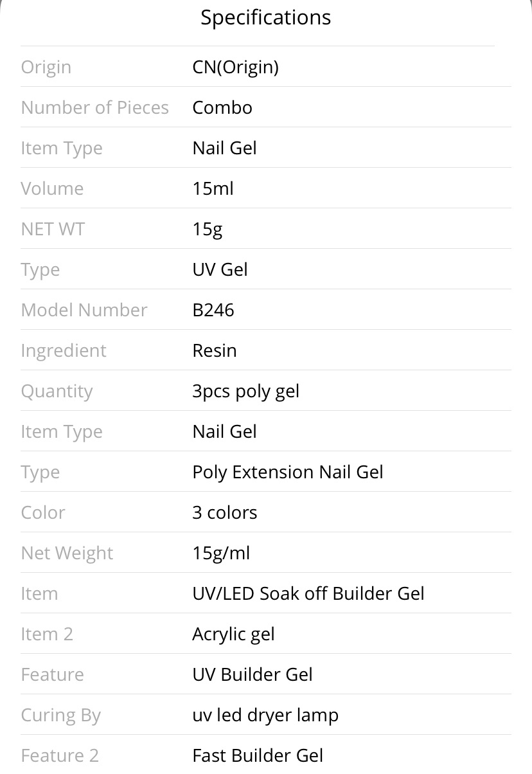Select the Ingredient Resin row
The image size is (532, 774).
click(x=265, y=350)
